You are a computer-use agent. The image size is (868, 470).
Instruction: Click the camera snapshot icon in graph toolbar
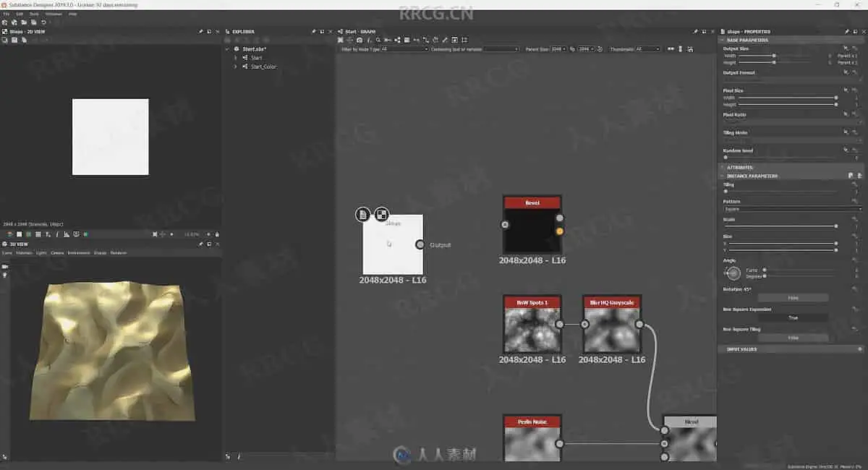click(359, 40)
